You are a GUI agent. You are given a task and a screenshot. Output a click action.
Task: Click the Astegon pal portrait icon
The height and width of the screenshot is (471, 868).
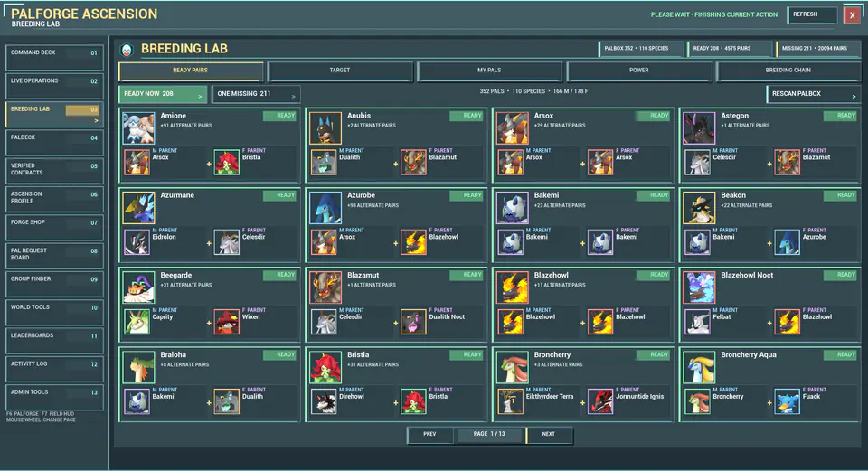coord(699,127)
